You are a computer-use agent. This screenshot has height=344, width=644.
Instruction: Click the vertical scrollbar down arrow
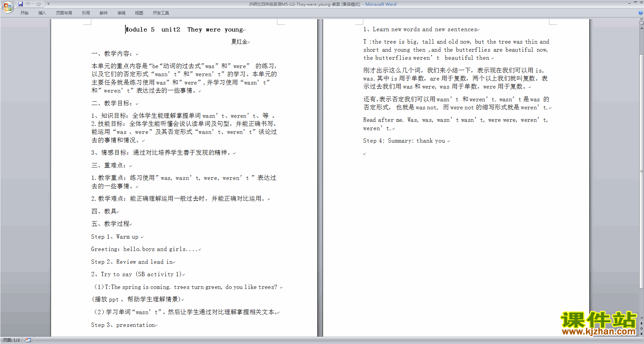(x=641, y=318)
